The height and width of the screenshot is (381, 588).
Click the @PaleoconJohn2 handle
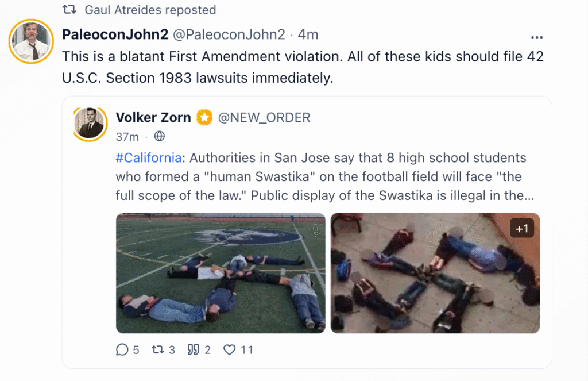point(229,34)
